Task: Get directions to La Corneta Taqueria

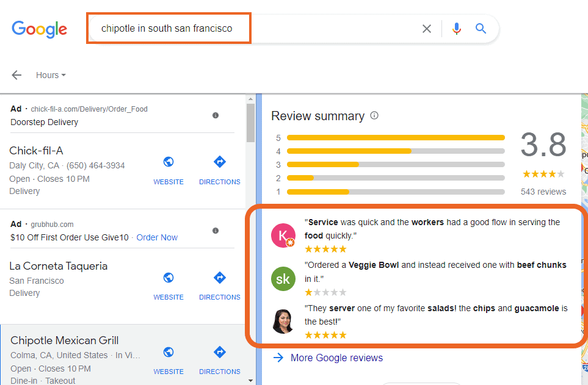Action: (x=219, y=278)
